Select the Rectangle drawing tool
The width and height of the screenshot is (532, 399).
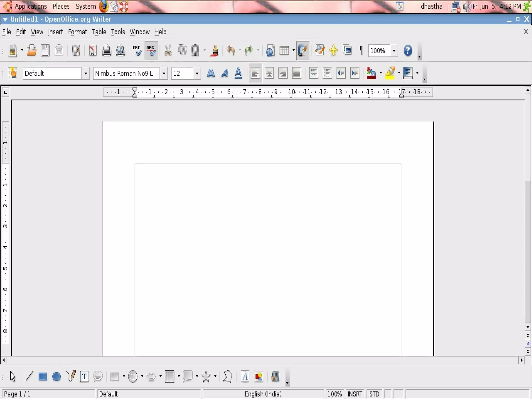[43, 376]
